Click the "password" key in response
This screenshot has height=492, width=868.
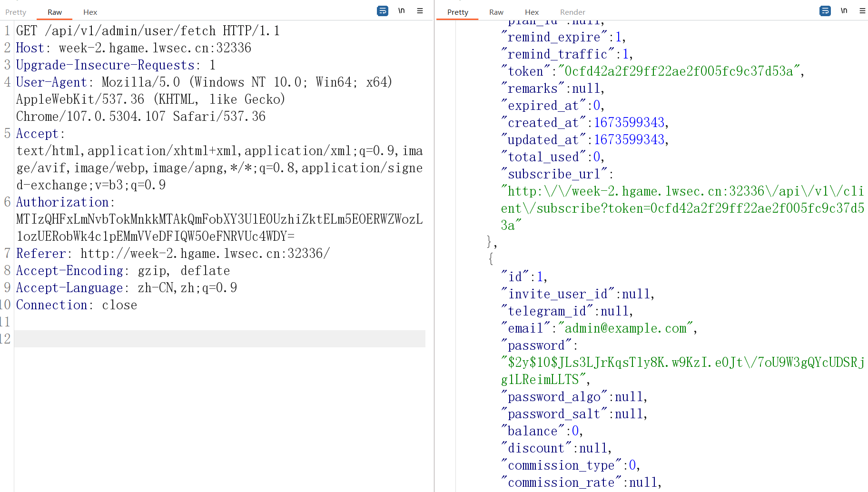tap(536, 345)
